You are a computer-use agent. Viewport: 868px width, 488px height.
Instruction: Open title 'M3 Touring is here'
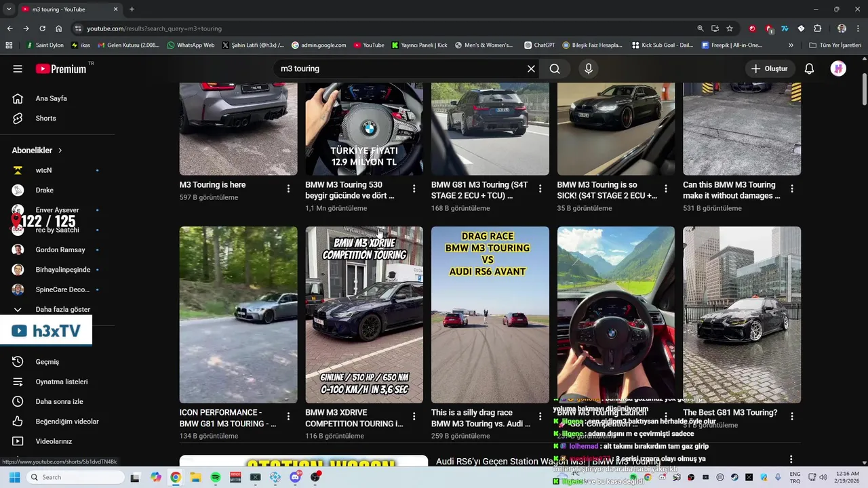tap(212, 184)
